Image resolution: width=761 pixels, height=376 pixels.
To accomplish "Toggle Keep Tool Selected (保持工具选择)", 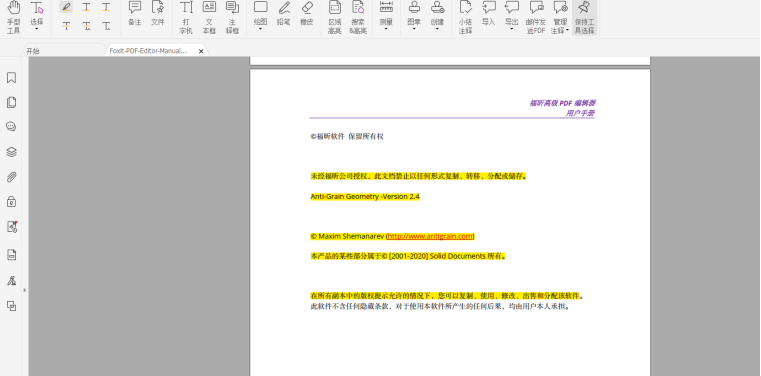I will 584,16.
